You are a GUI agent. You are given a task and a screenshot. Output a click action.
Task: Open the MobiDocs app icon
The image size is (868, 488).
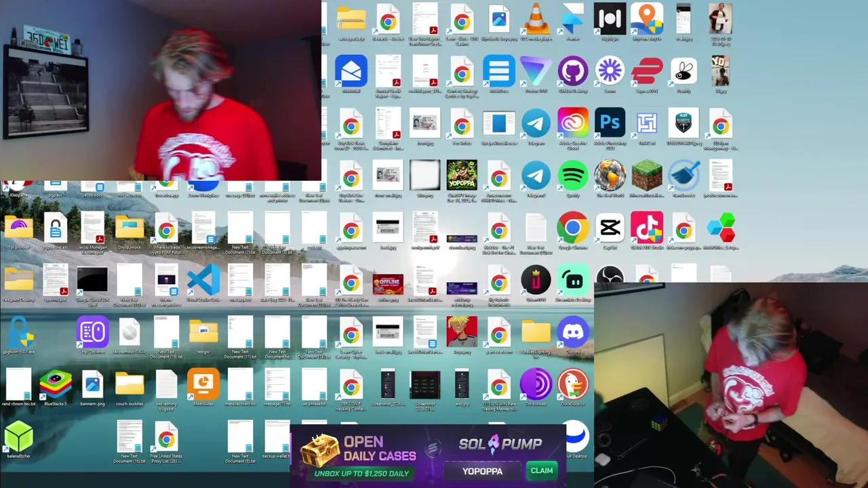pyautogui.click(x=499, y=71)
